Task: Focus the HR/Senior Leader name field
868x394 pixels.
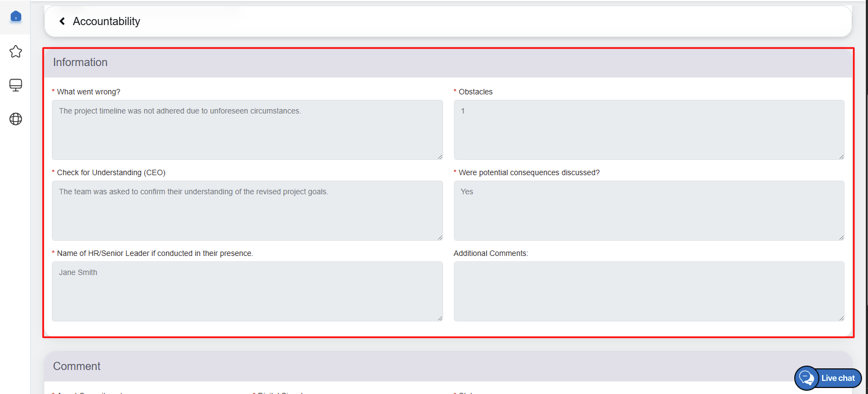Action: tap(247, 291)
